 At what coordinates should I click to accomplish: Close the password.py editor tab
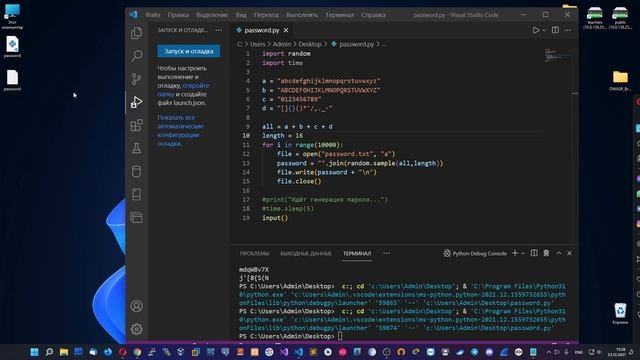(x=286, y=30)
